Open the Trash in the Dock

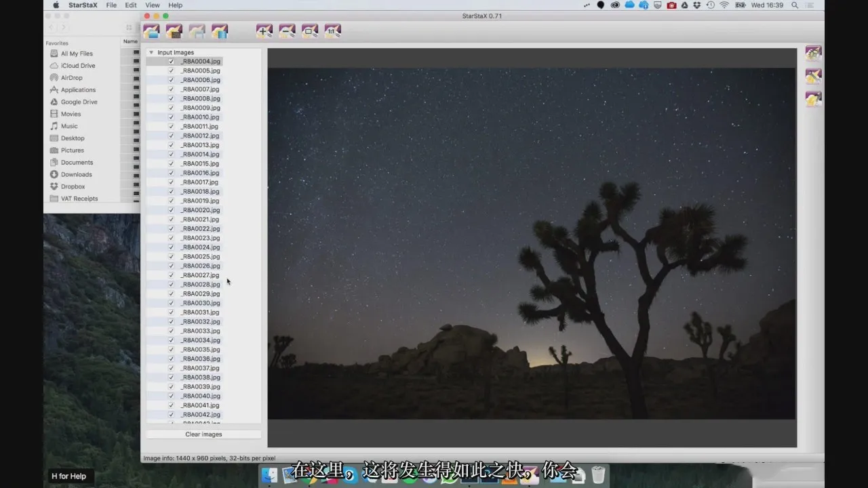click(x=598, y=474)
